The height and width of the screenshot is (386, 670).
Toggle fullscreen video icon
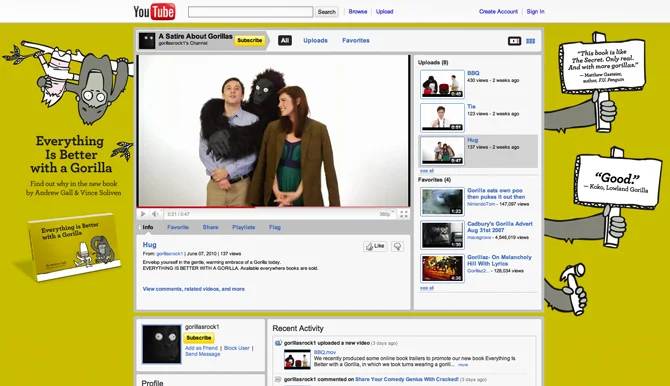403,214
